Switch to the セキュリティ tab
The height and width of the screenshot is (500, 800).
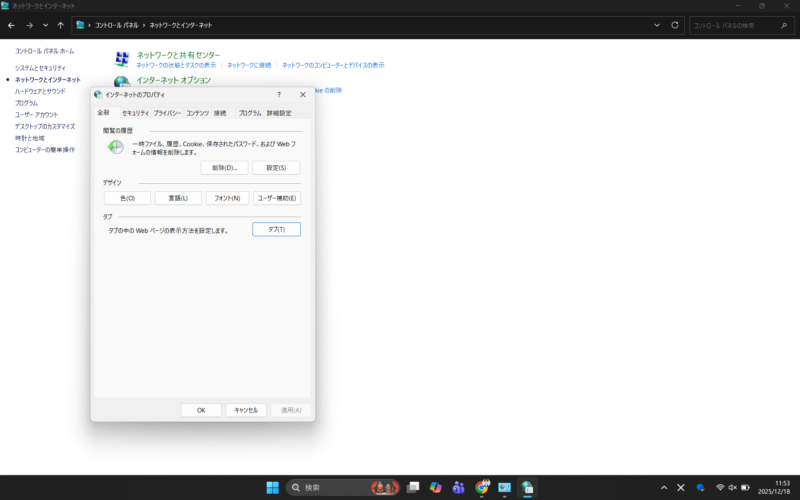coord(135,113)
